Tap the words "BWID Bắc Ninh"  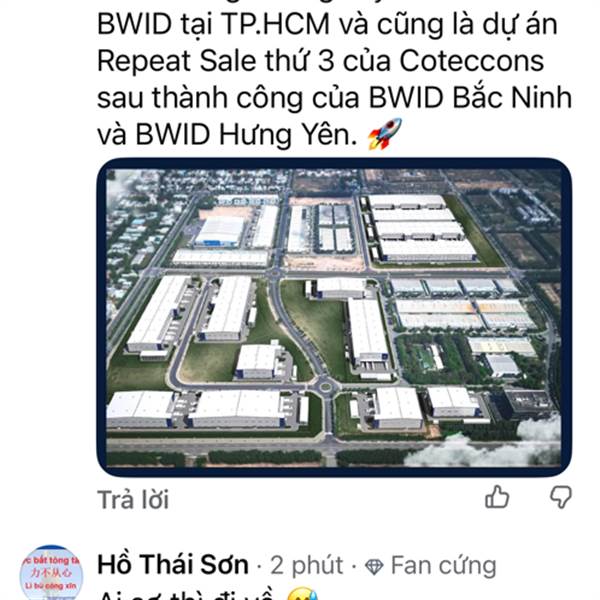click(x=470, y=98)
